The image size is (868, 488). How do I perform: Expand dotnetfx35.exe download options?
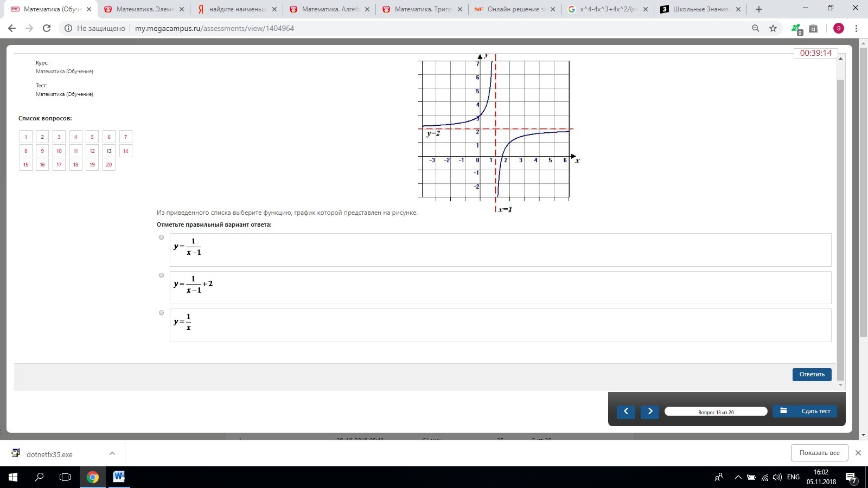(x=112, y=453)
